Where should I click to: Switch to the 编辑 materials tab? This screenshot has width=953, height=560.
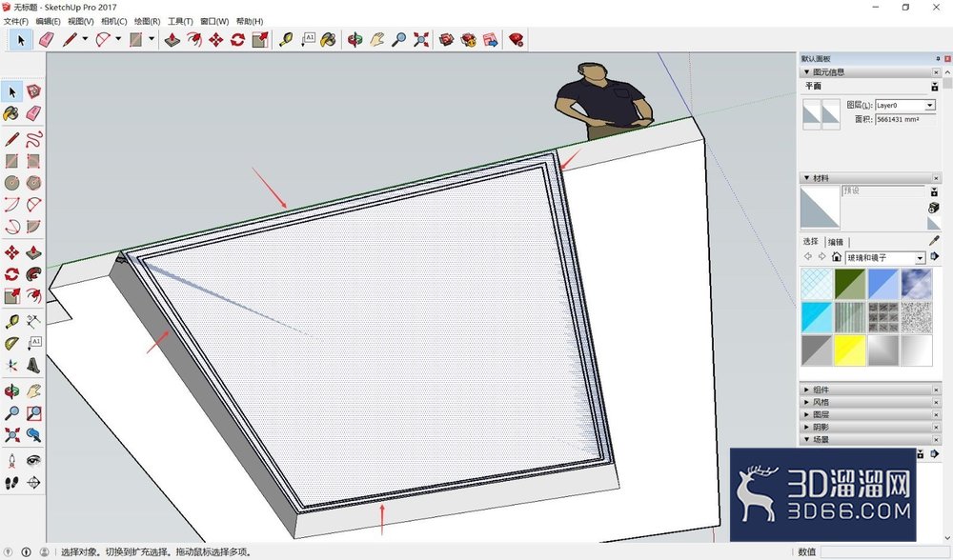(x=836, y=242)
